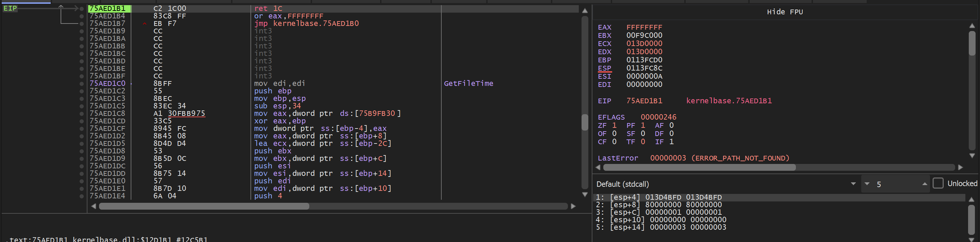
Task: Select ECX register value 013D0000
Action: click(x=644, y=43)
